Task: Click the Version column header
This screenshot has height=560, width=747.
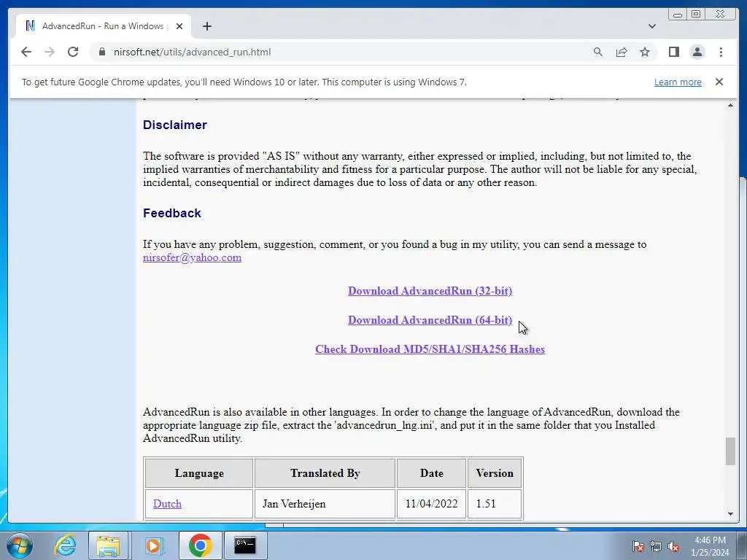Action: tap(495, 472)
